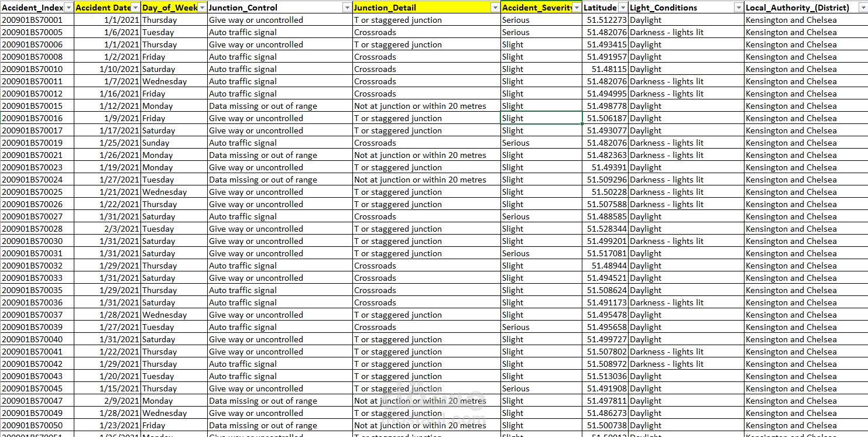This screenshot has width=868, height=437.
Task: Select cell 200901BS70047
Action: point(37,401)
